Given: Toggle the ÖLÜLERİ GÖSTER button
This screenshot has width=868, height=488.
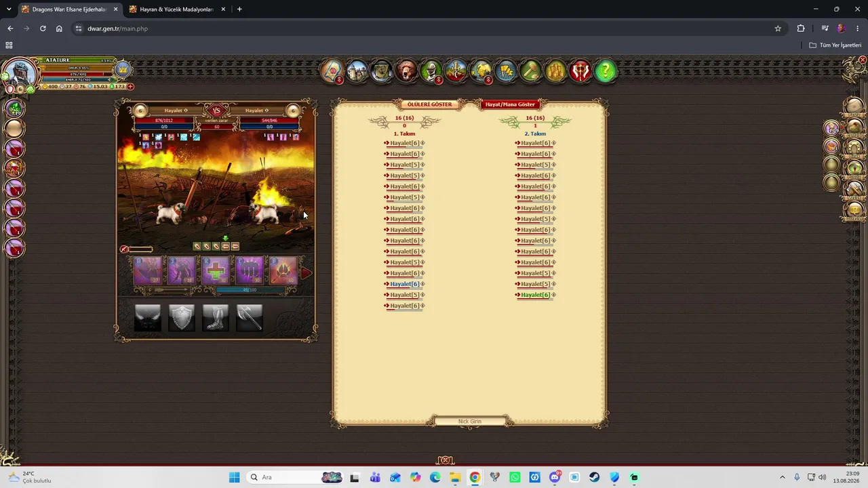Looking at the screenshot, I should pyautogui.click(x=429, y=104).
